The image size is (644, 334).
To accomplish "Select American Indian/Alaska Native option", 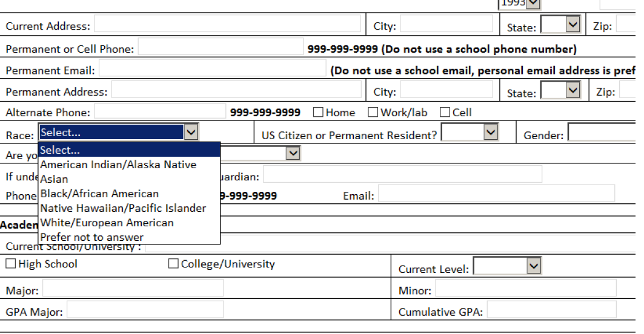I will (118, 165).
